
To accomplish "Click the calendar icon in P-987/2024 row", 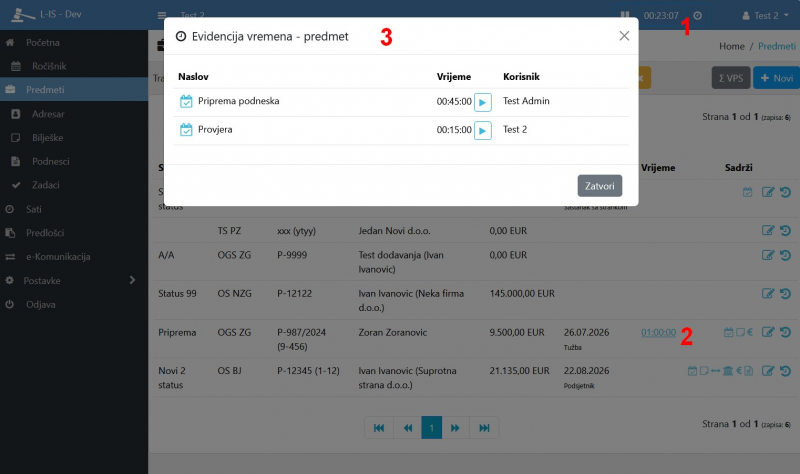I will [729, 332].
